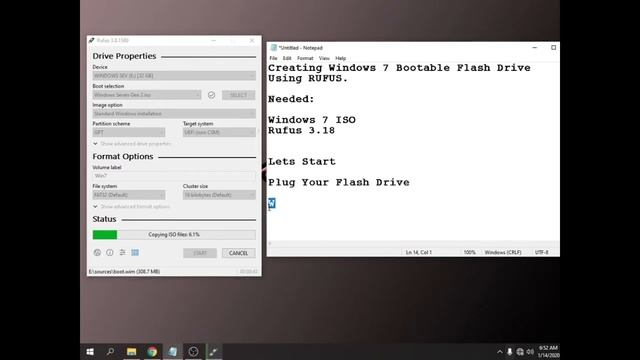Open Notepad Format menu
The image size is (640, 360).
(x=305, y=58)
